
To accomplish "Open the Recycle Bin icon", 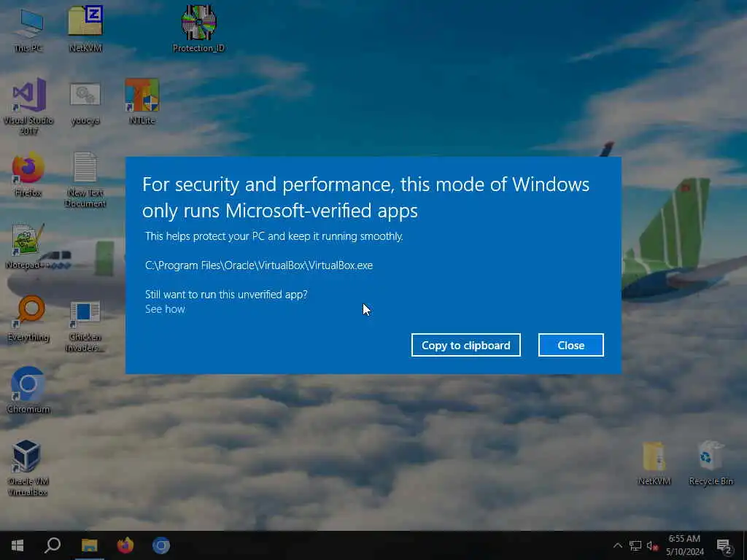I will pyautogui.click(x=711, y=463).
